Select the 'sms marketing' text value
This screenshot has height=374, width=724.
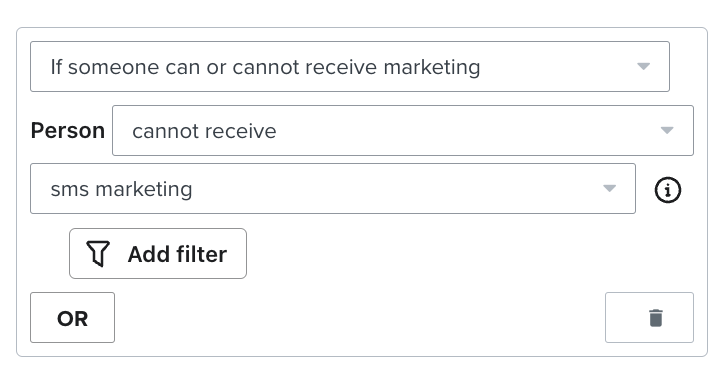[121, 189]
